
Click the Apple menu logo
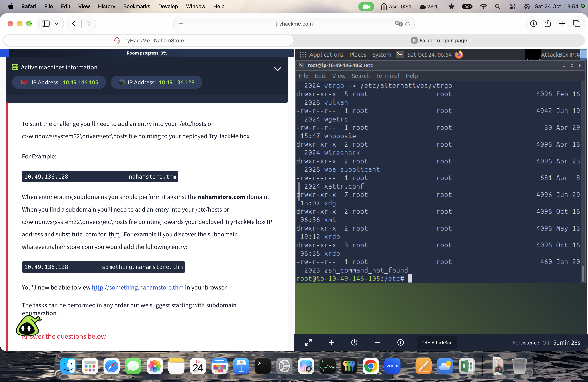point(11,6)
